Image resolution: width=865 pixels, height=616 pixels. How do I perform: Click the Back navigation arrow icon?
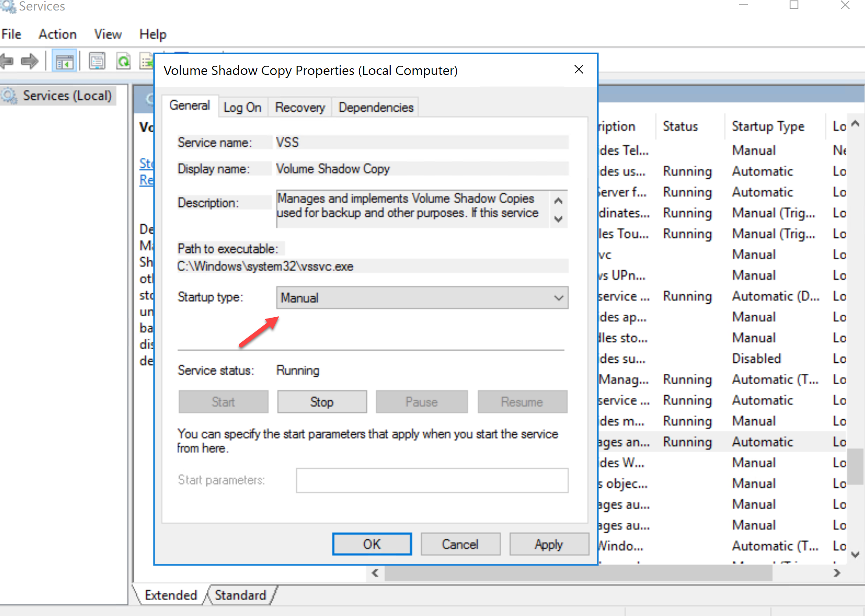7,61
